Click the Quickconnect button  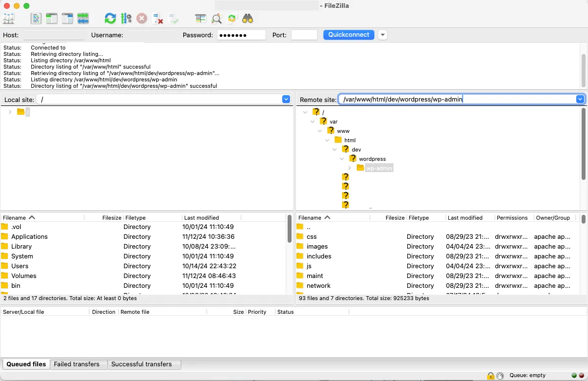(x=348, y=35)
